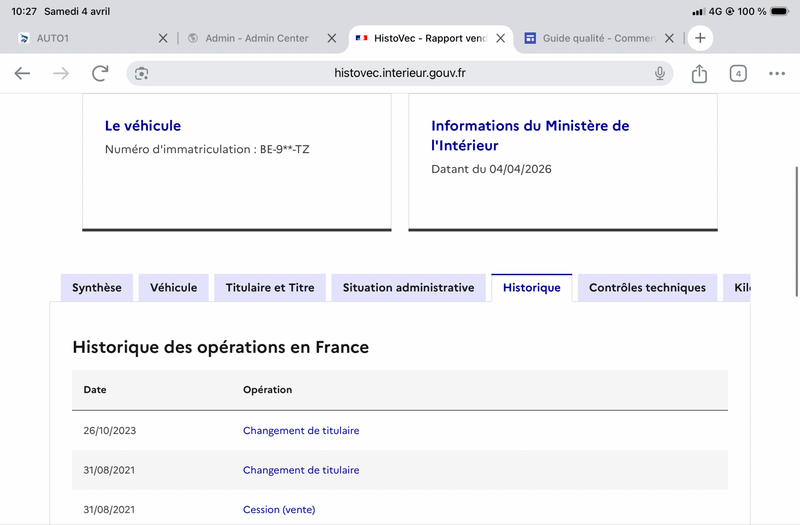Open the Synthèse tab

[x=97, y=287]
